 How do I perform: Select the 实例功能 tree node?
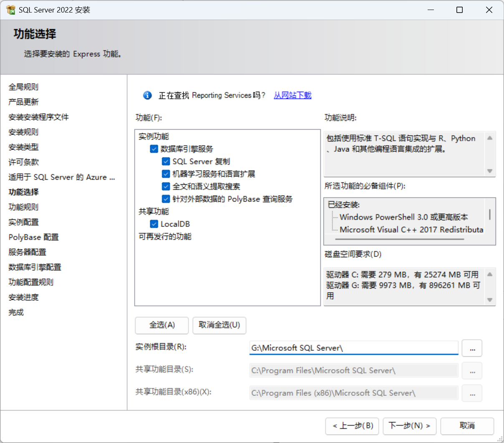(154, 136)
